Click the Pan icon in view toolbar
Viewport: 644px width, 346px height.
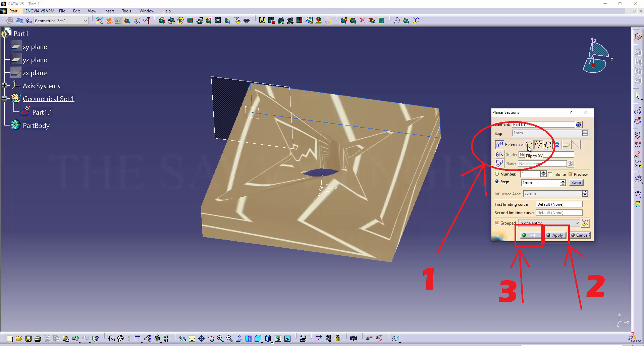(x=201, y=339)
